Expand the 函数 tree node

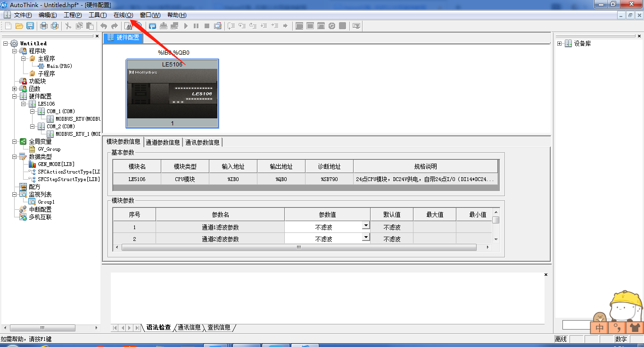click(x=14, y=89)
